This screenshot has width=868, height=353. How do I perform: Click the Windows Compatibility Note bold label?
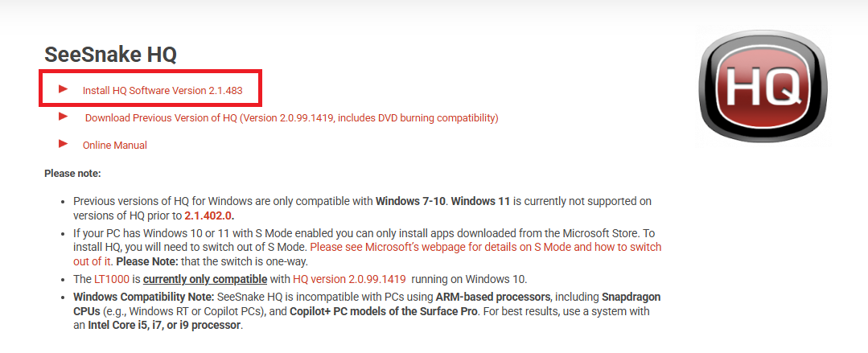[140, 298]
